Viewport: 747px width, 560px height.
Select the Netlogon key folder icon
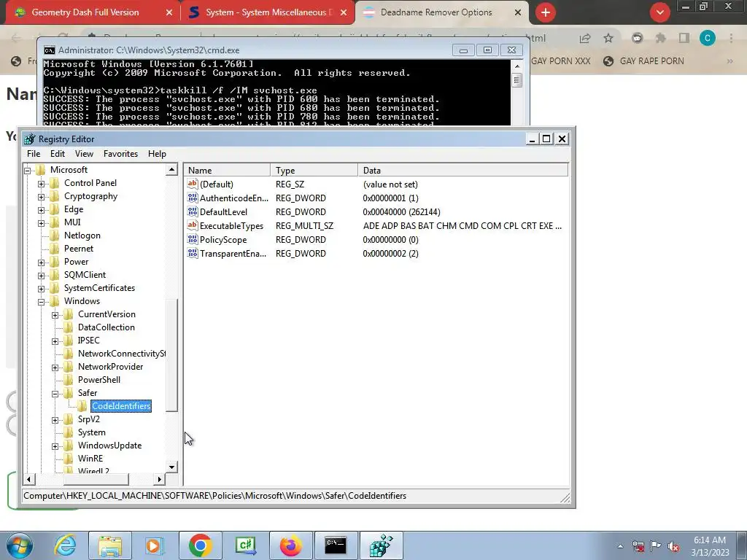click(55, 236)
